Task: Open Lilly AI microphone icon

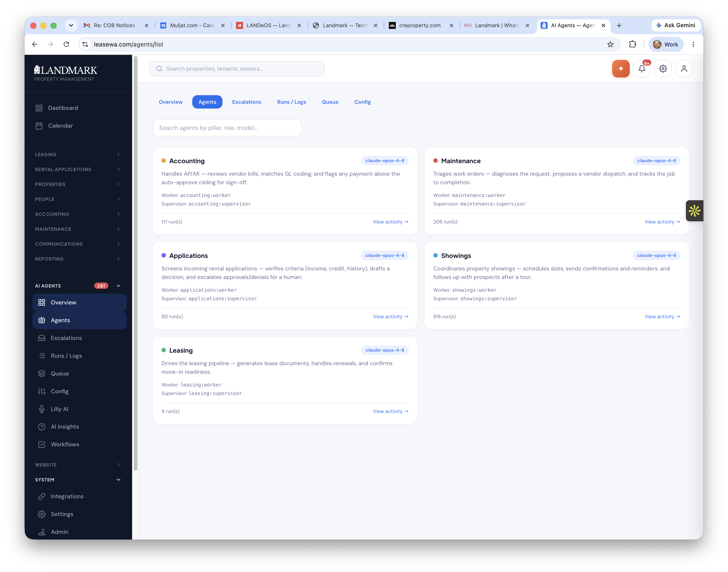Action: [41, 409]
